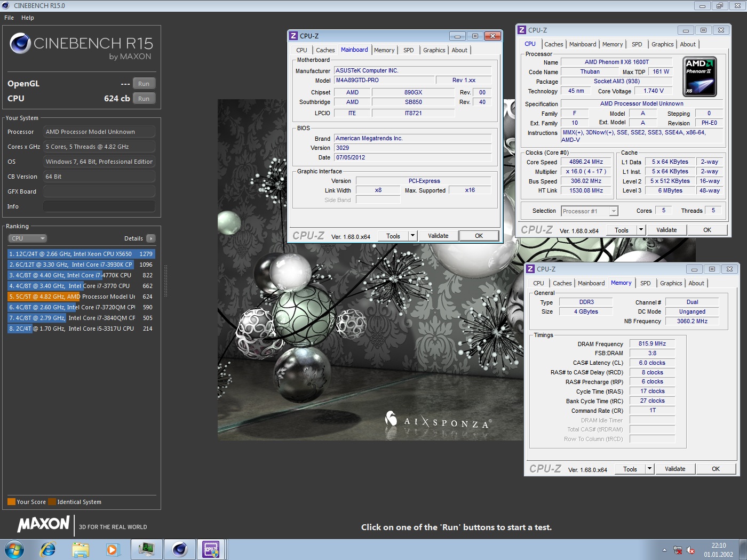Click the Memory CPU-Z window title icon
Viewport: 747px width, 560px height.
[x=530, y=269]
